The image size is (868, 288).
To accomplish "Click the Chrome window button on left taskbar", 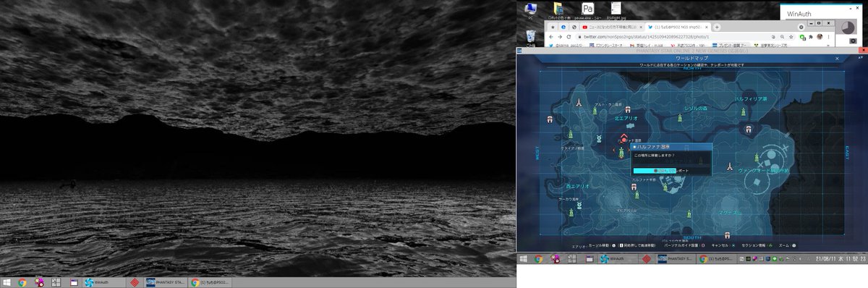I will (210, 282).
